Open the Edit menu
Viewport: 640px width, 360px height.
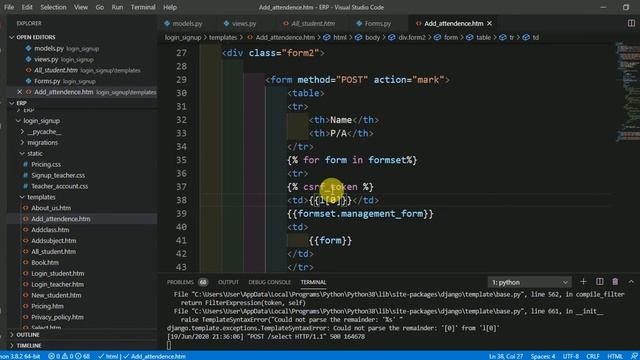pos(27,7)
